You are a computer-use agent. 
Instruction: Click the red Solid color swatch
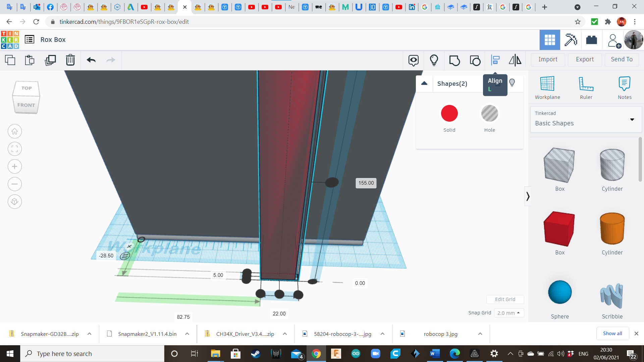coord(449,114)
